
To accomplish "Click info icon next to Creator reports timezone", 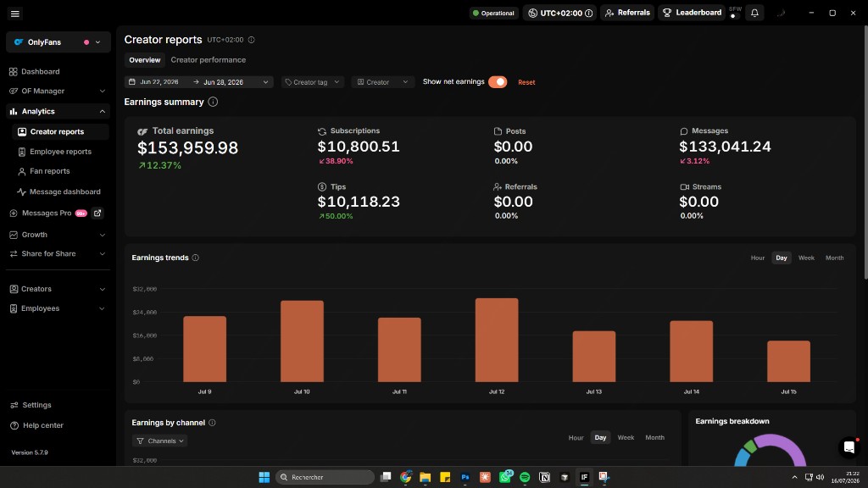I will pos(251,40).
